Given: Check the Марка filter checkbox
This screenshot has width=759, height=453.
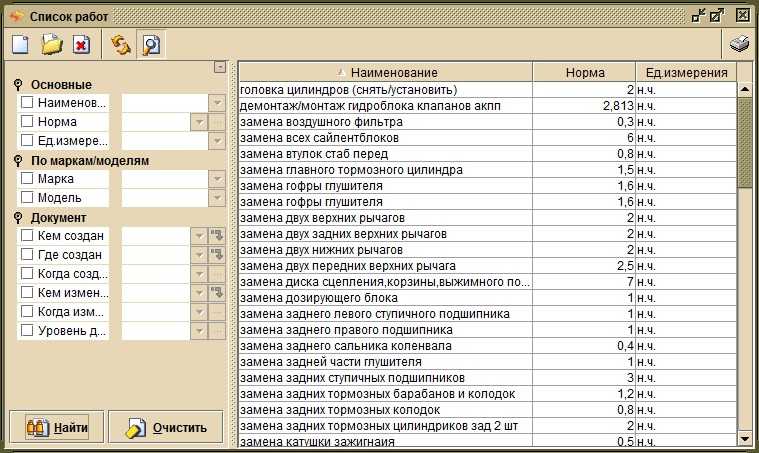Looking at the screenshot, I should (27, 179).
